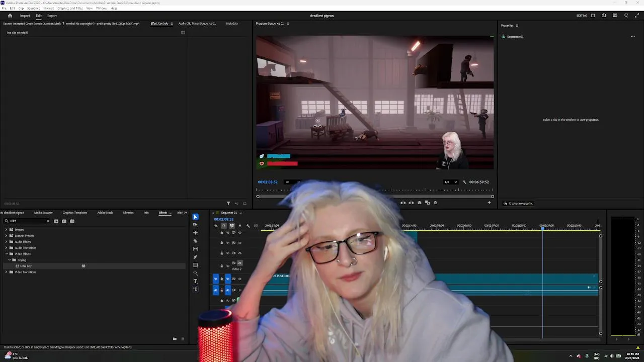Toggle A1 source patching button
The height and width of the screenshot is (362, 644).
(x=216, y=290)
